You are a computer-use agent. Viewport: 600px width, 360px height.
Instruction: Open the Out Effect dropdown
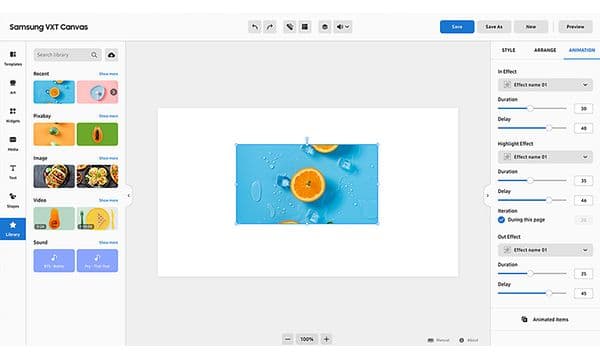545,250
